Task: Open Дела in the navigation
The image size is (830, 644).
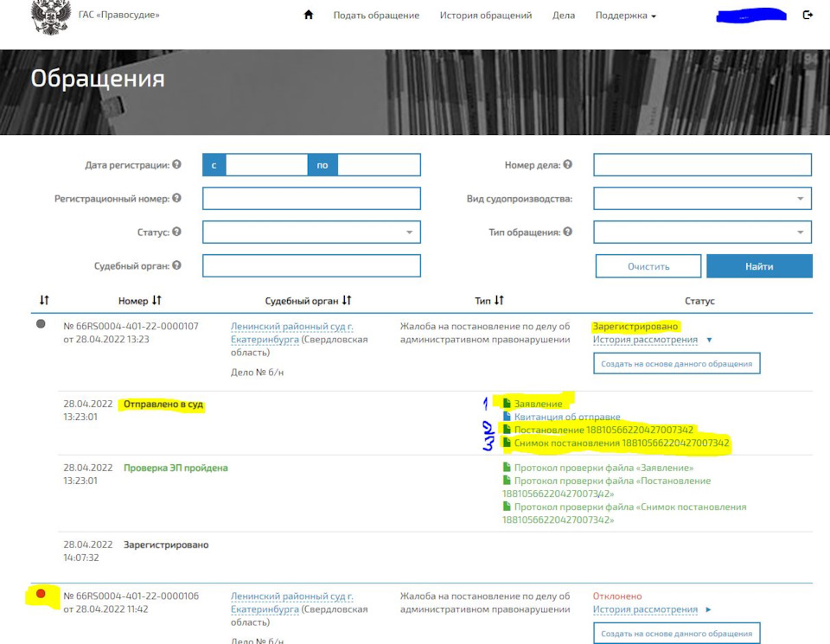Action: 564,16
